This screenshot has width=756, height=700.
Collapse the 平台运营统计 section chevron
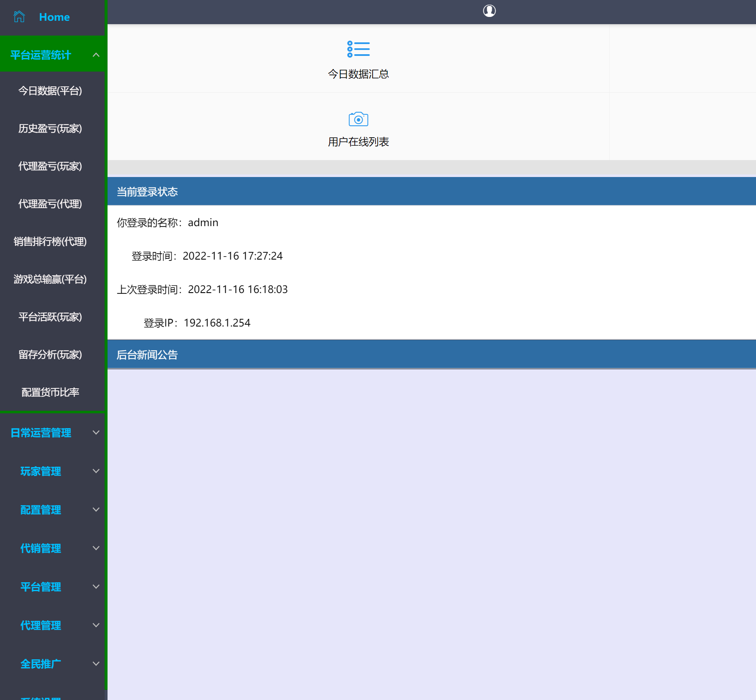pos(96,55)
